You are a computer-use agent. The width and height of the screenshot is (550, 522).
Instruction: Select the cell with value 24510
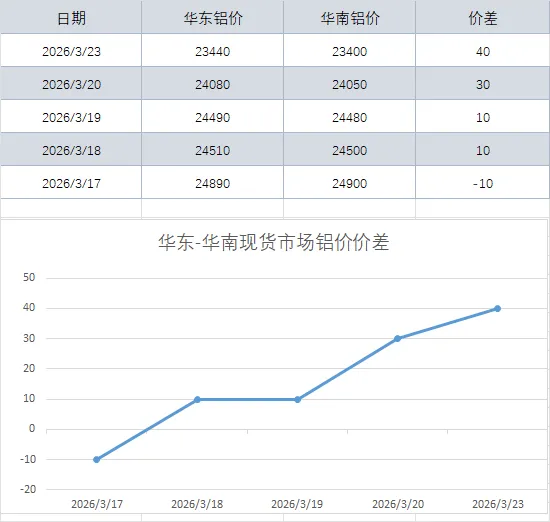(213, 150)
